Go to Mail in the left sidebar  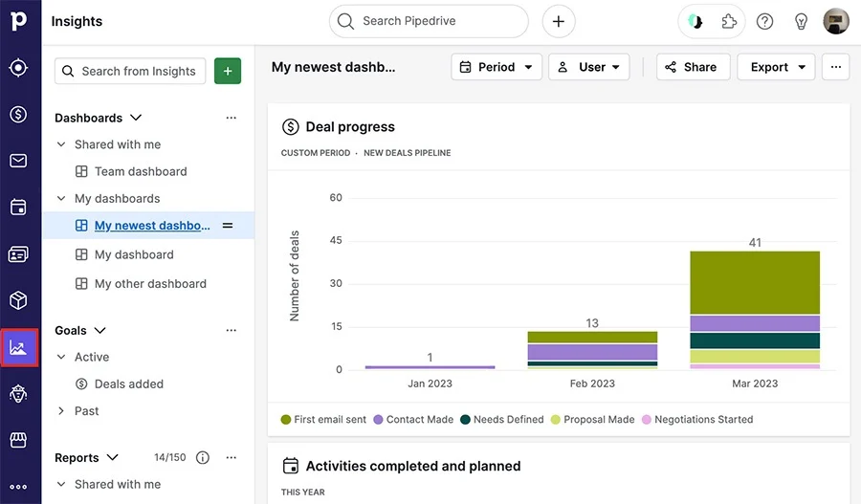(x=18, y=161)
